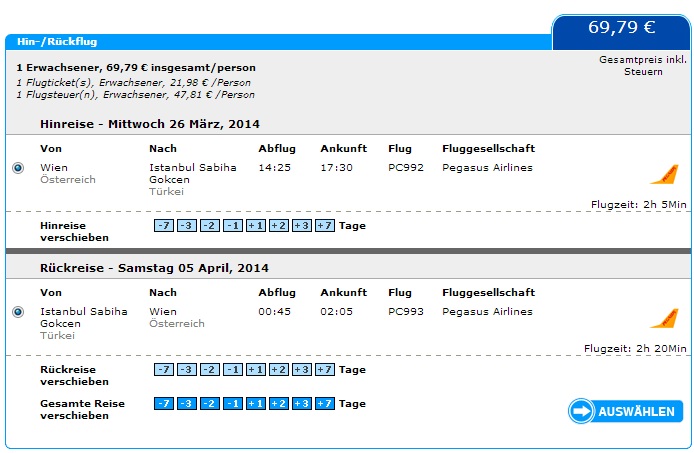Click Flugsteuer(n) 47,81 € line
Screen dimensions: 694x453
[135, 95]
